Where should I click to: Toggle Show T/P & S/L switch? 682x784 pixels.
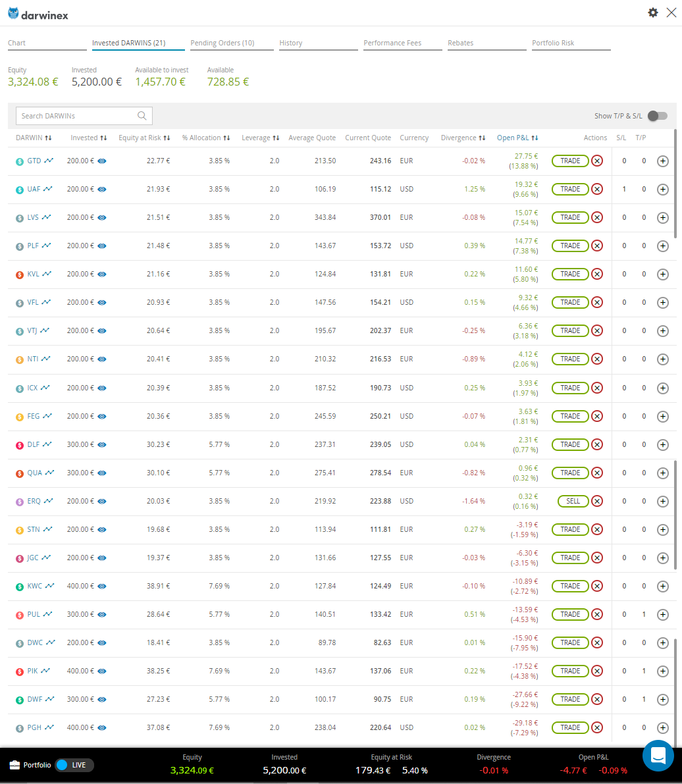(x=658, y=116)
